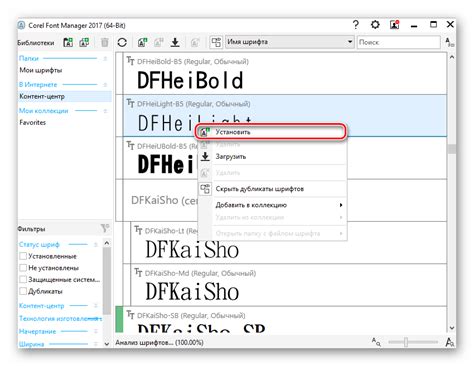Collapse the В Интернете section
Viewport: 474px width, 366px height.
pos(105,85)
